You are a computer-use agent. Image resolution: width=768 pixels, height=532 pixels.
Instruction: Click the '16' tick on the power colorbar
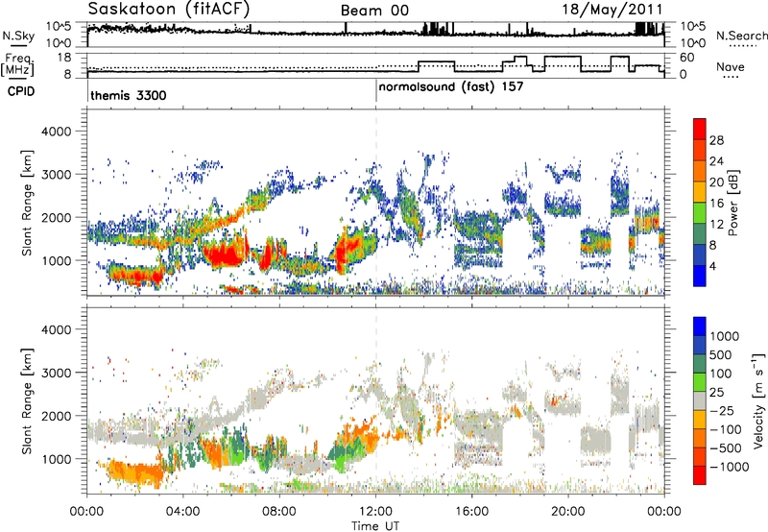tap(716, 204)
